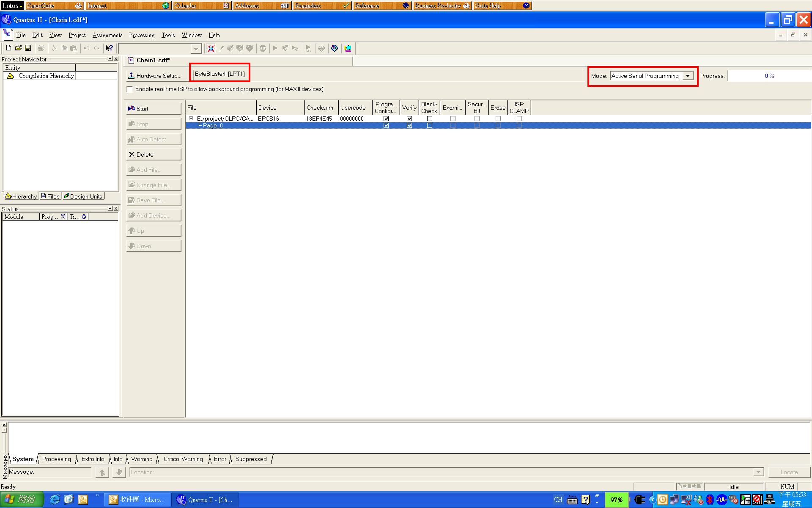Screen dimensions: 812x508
Task: Open the Processing menu
Action: click(141, 35)
